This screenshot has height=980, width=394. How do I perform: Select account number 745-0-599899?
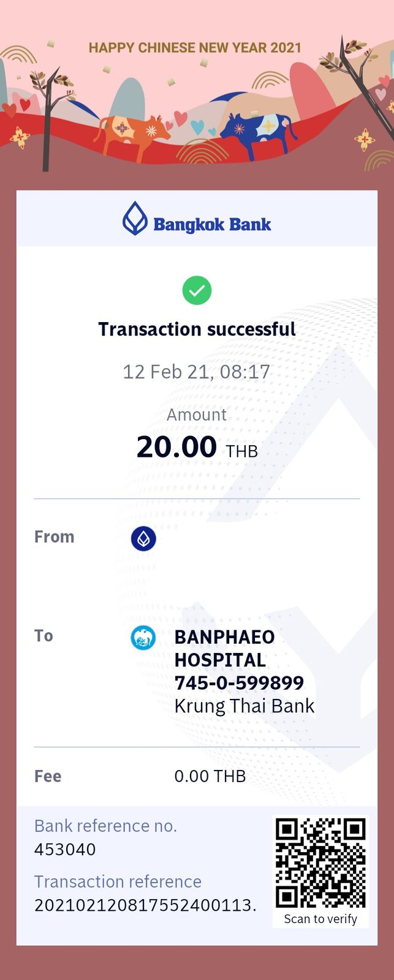point(239,683)
